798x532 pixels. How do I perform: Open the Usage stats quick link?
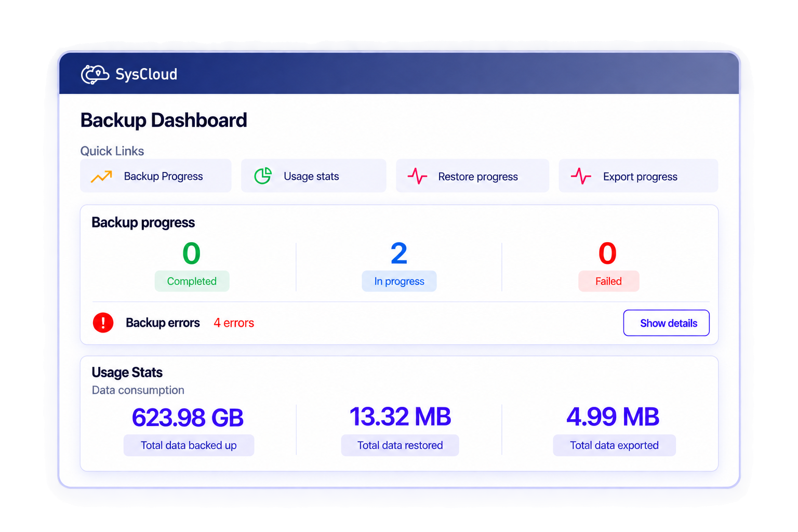click(314, 176)
